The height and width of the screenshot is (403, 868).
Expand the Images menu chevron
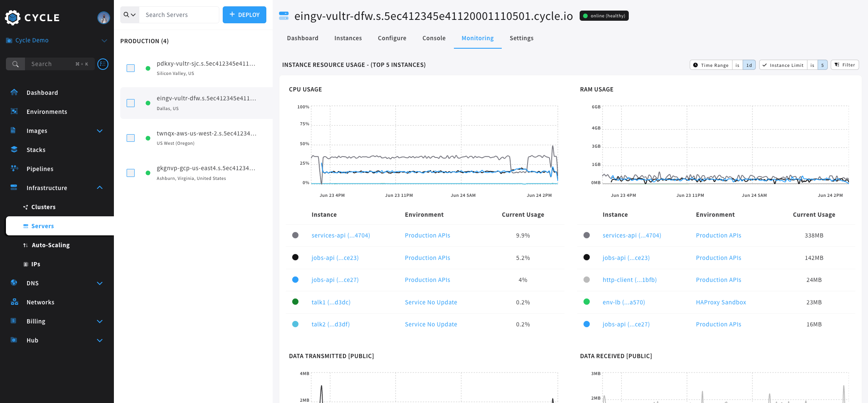[100, 131]
